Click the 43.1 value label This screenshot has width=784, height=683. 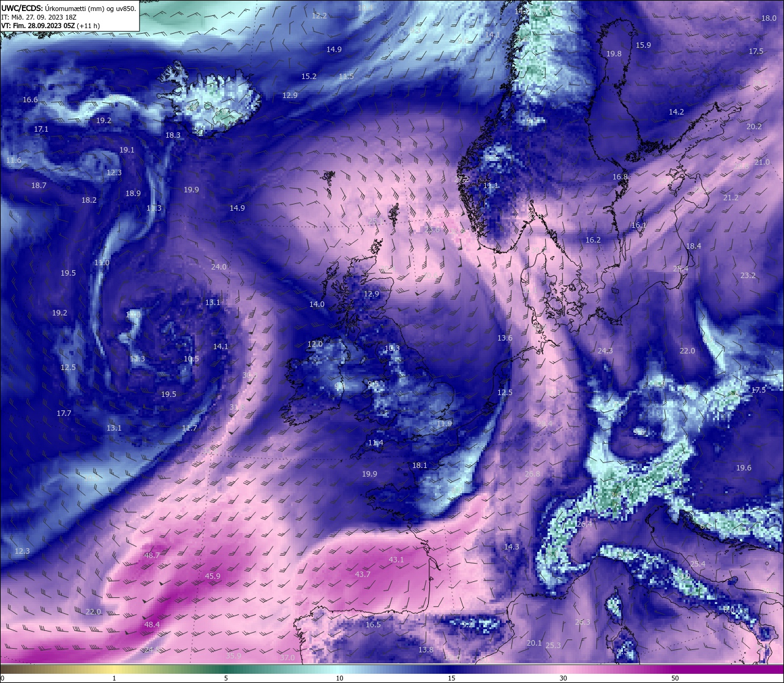pyautogui.click(x=396, y=560)
